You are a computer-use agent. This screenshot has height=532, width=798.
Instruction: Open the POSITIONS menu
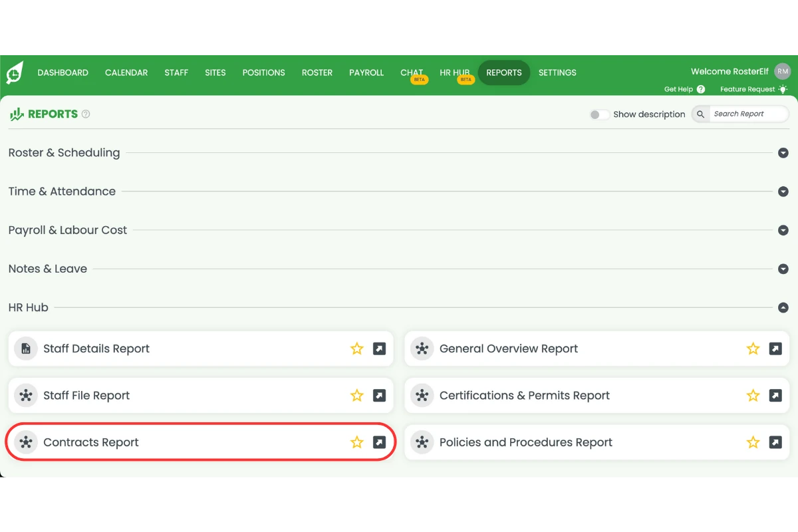click(263, 72)
